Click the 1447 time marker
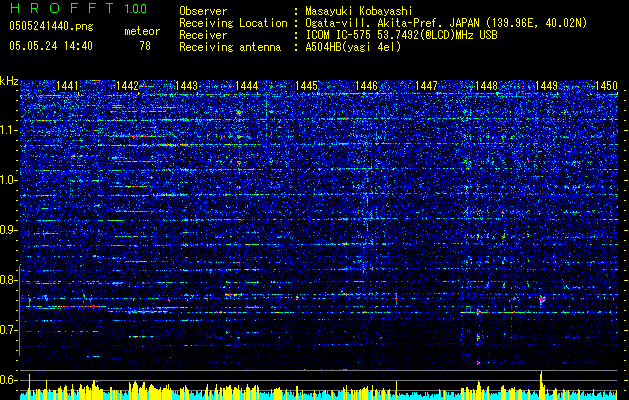629x400 pixels. (426, 86)
